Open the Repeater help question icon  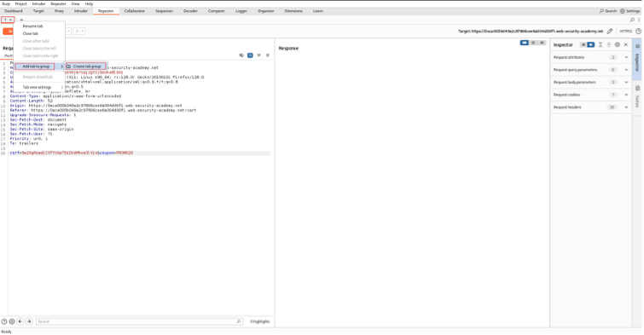[638, 32]
